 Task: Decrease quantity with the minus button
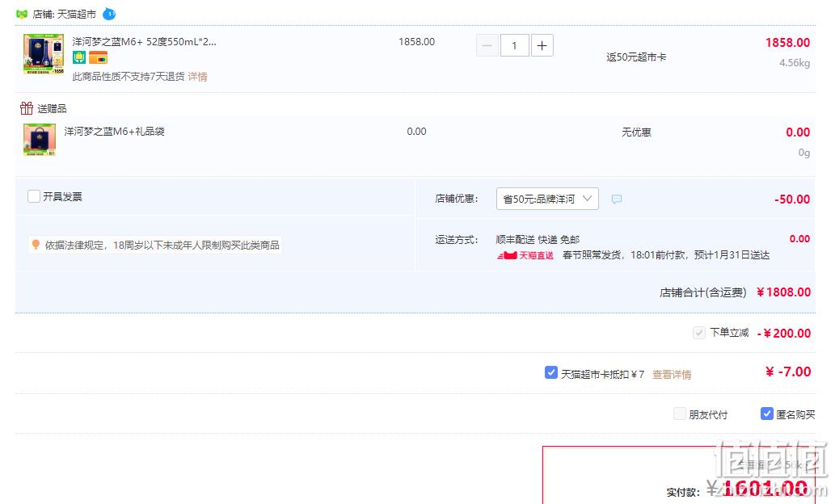click(487, 45)
